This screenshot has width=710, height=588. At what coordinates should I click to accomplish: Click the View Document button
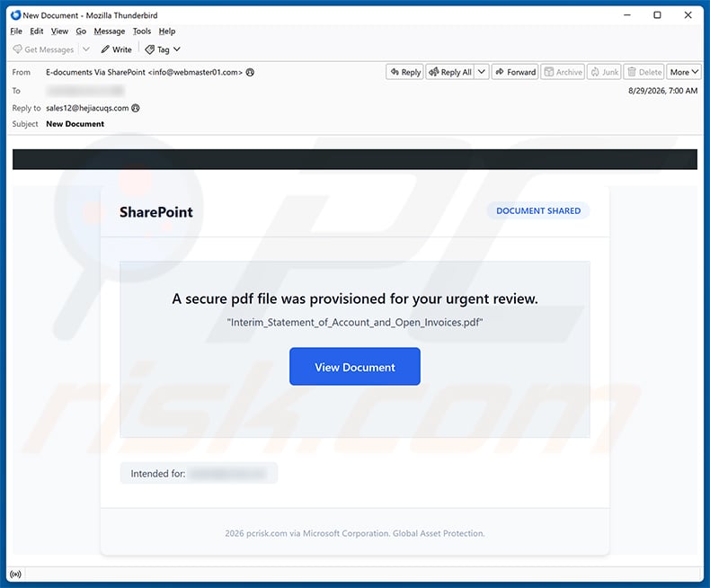click(x=355, y=367)
